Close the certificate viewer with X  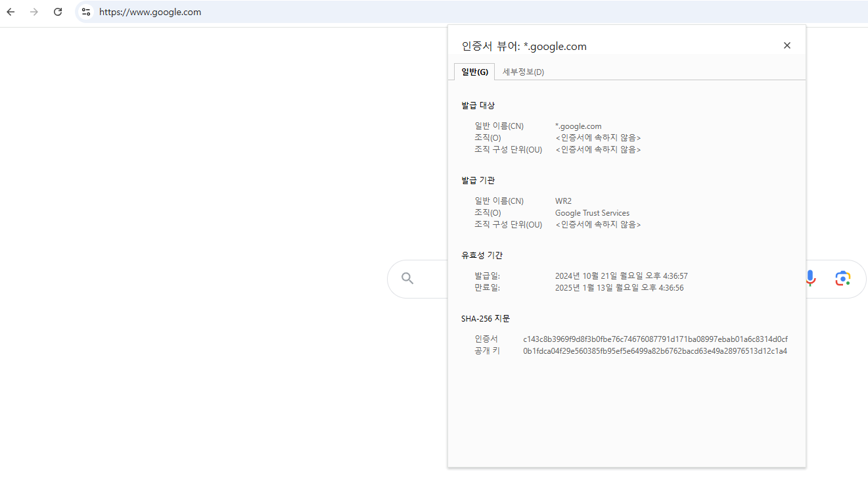[x=787, y=45]
